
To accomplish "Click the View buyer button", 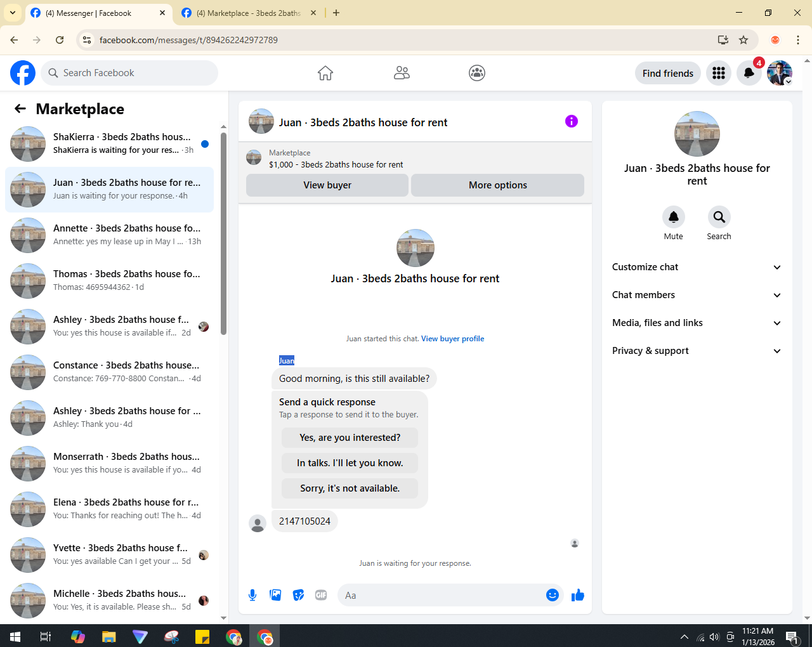I will pyautogui.click(x=327, y=185).
